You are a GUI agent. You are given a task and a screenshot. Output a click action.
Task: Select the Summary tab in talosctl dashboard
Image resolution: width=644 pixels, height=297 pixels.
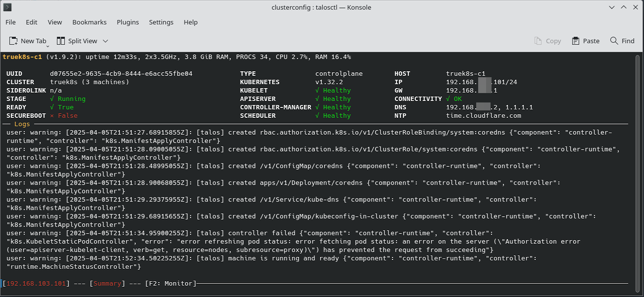[107, 284]
